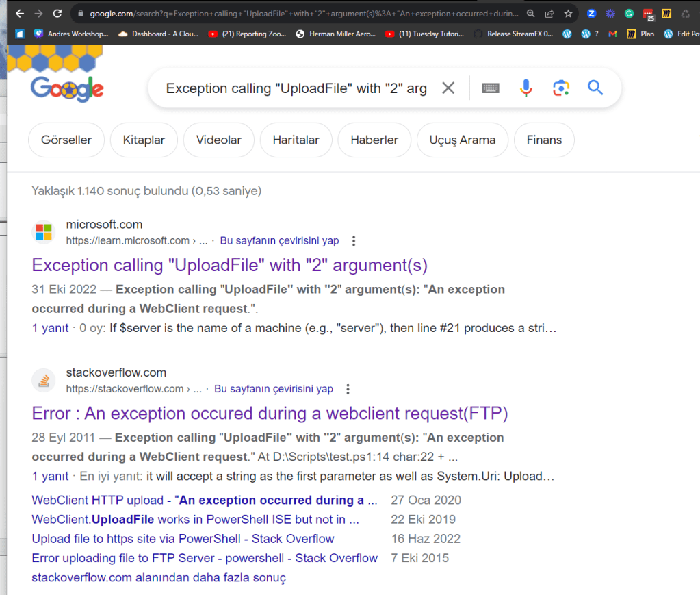Switch to the Kitaplar results tab
This screenshot has height=595, width=700.
[x=144, y=140]
